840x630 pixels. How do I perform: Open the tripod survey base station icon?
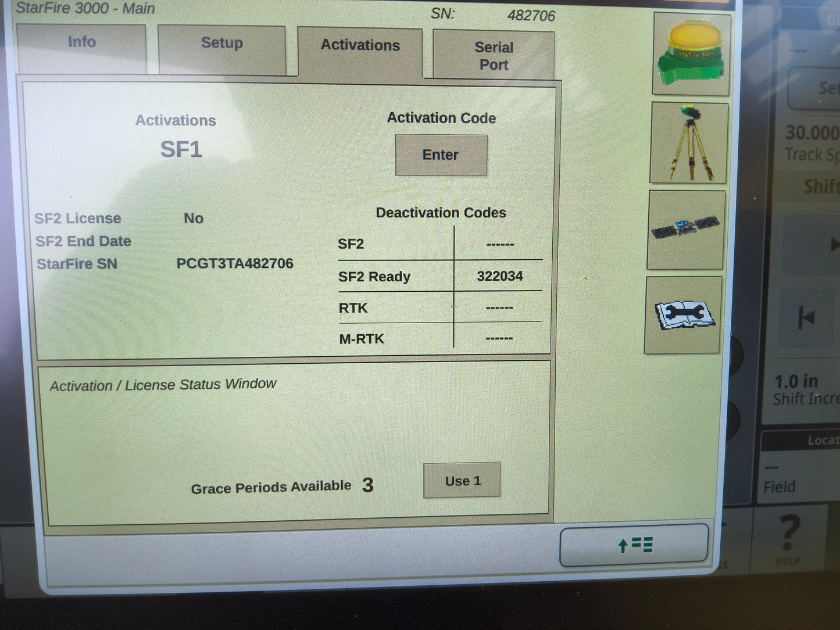click(x=689, y=143)
